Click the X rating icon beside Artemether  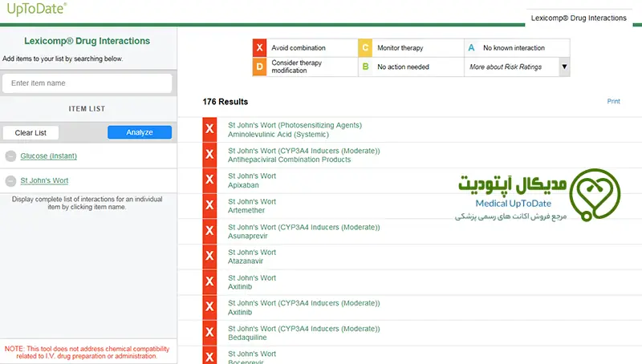point(209,205)
